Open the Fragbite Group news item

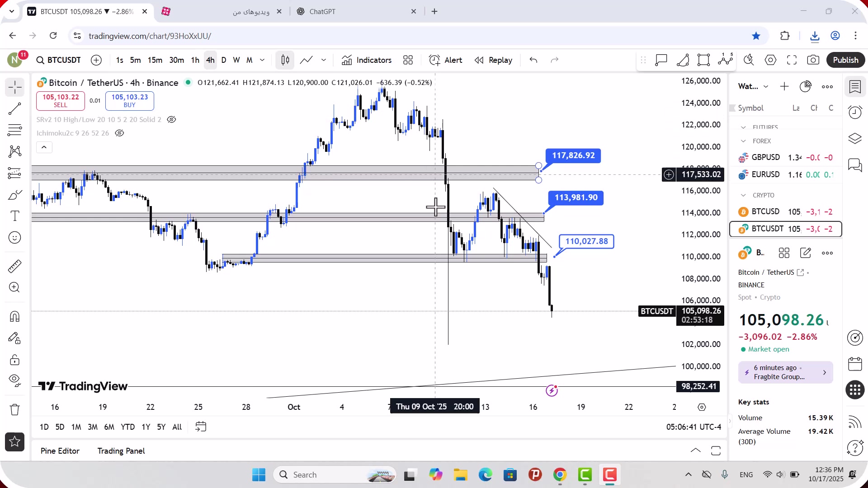(x=786, y=372)
